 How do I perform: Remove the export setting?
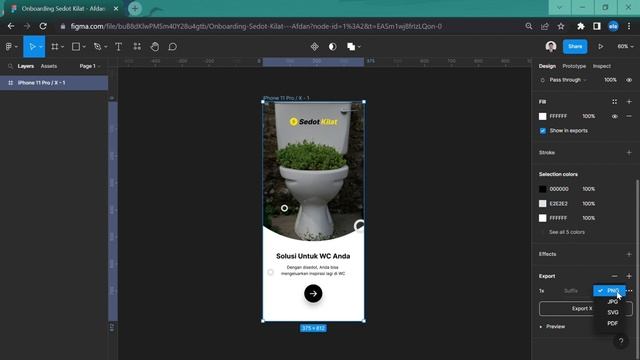point(615,276)
